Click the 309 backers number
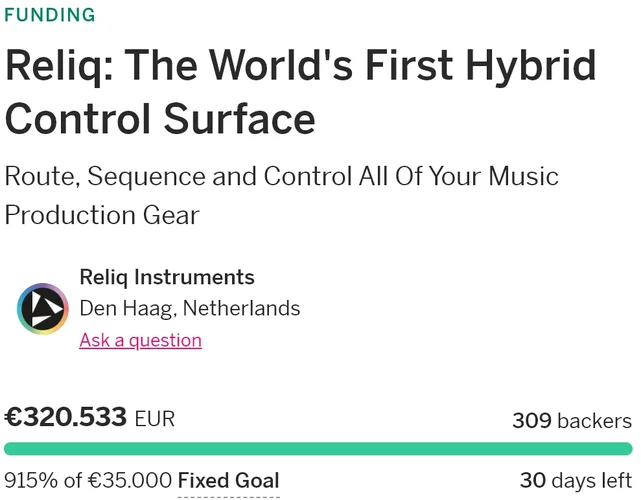The image size is (641, 500). [x=532, y=421]
